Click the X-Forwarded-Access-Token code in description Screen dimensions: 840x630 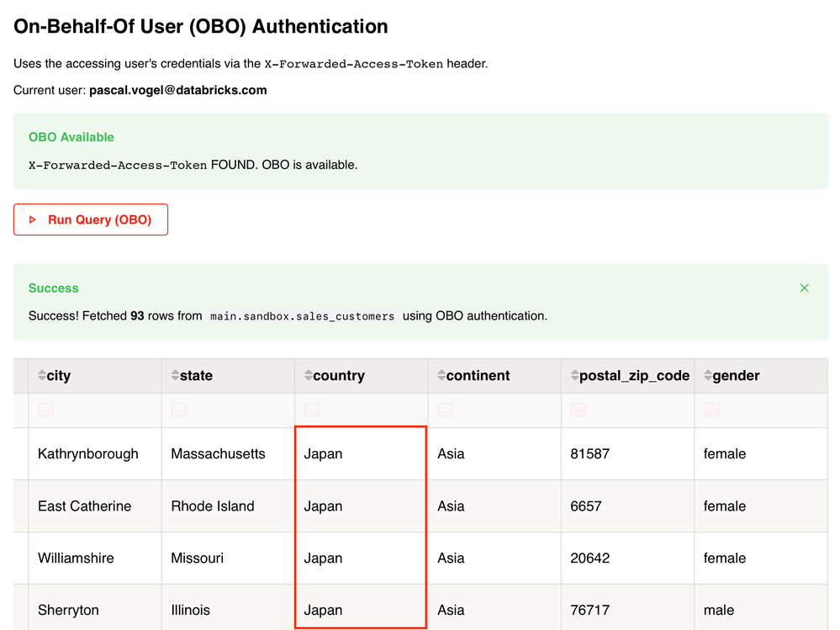click(x=353, y=64)
